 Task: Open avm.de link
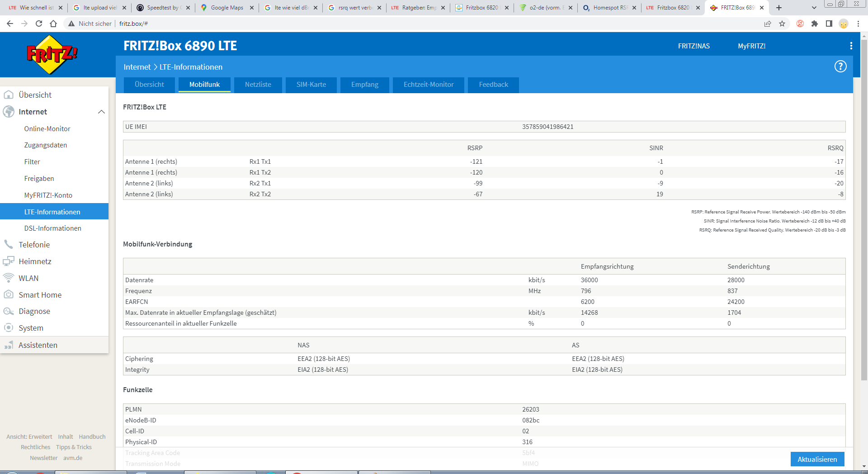pyautogui.click(x=73, y=458)
